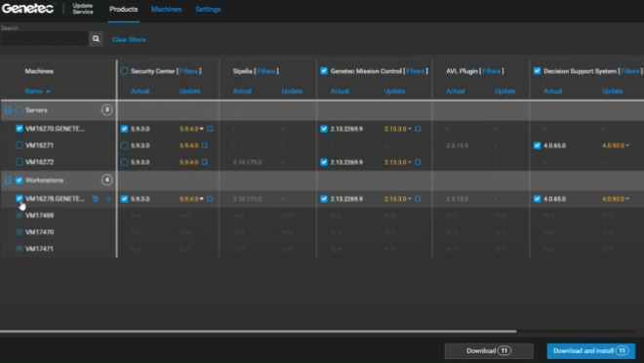Click the horizontal scrollbar at the bottom
The height and width of the screenshot is (363, 644).
[258, 331]
